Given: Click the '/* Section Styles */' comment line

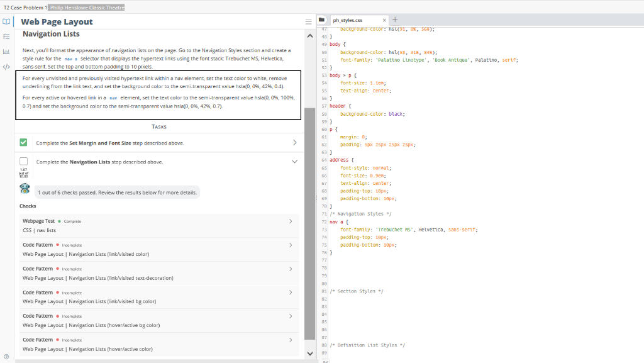Looking at the screenshot, I should pyautogui.click(x=356, y=291).
